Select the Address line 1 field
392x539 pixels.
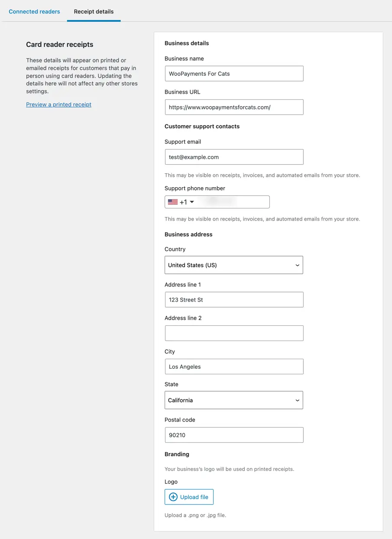[234, 300]
